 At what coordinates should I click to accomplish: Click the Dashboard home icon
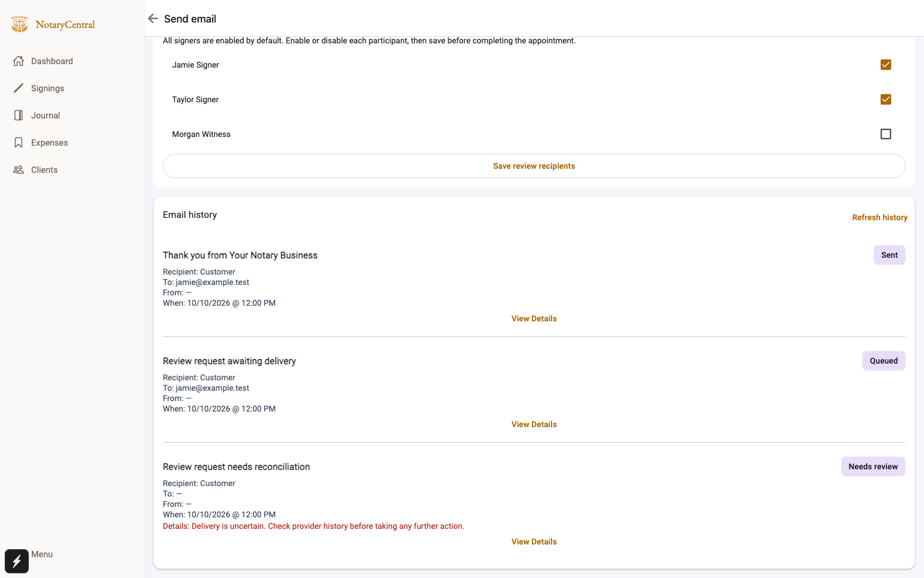18,61
